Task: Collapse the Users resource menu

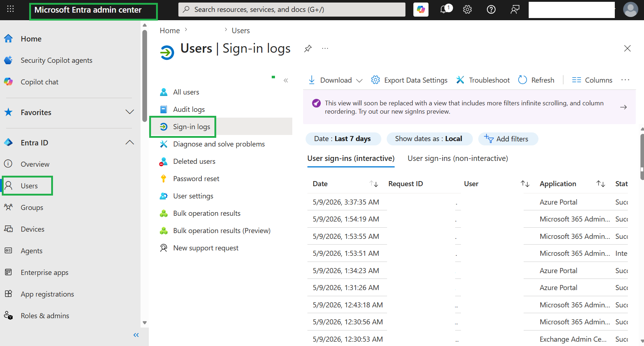Action: tap(286, 80)
